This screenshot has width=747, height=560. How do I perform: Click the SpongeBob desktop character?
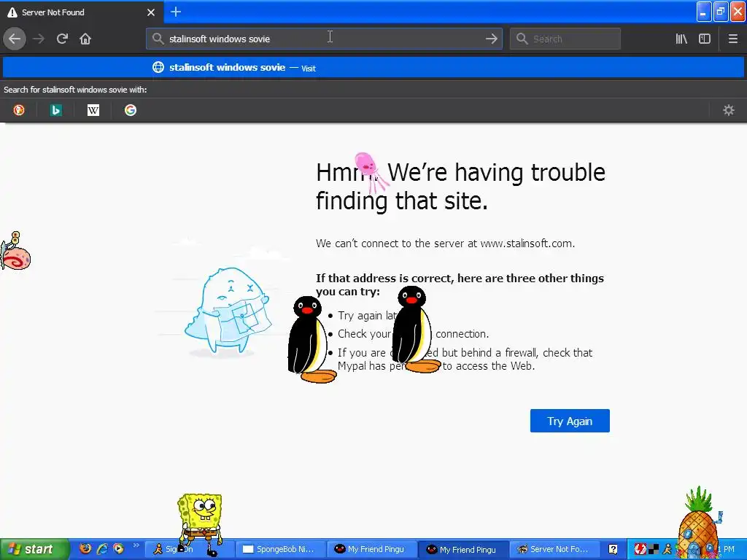200,524
